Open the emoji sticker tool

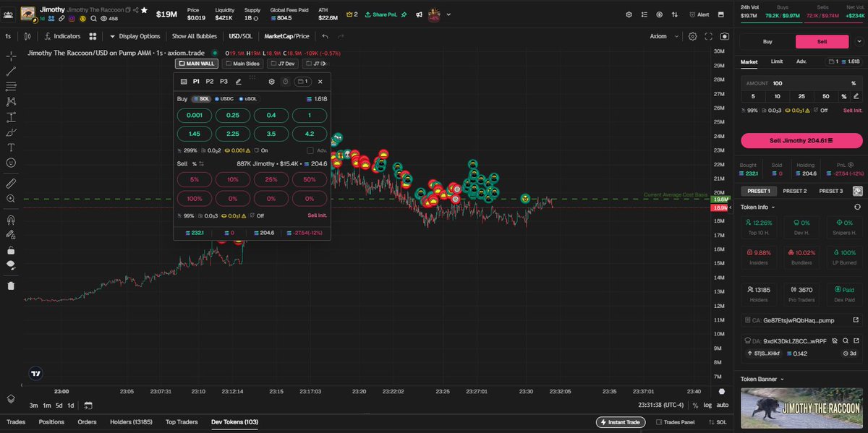[x=11, y=163]
